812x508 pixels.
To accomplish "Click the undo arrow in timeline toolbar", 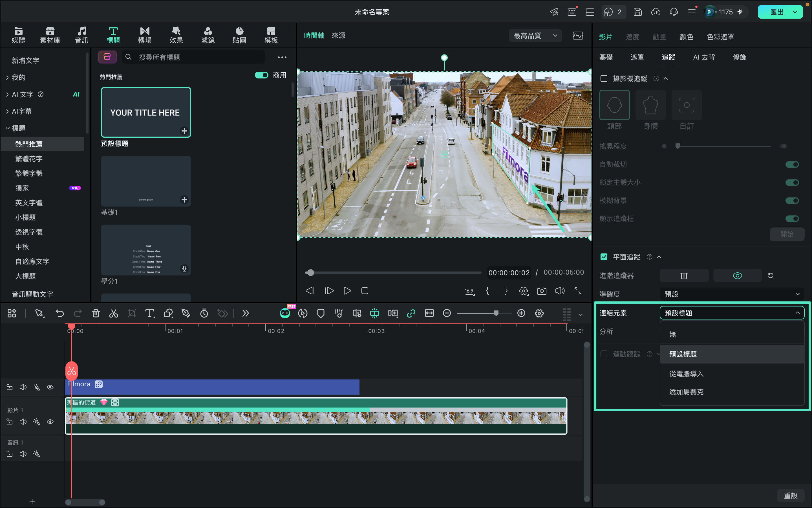I will (60, 314).
